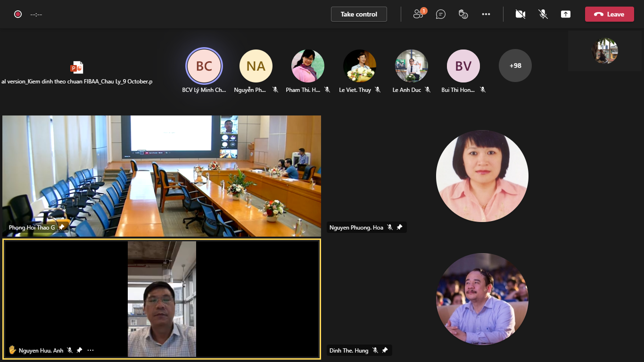Leave the meeting
This screenshot has height=362, width=644.
point(609,14)
